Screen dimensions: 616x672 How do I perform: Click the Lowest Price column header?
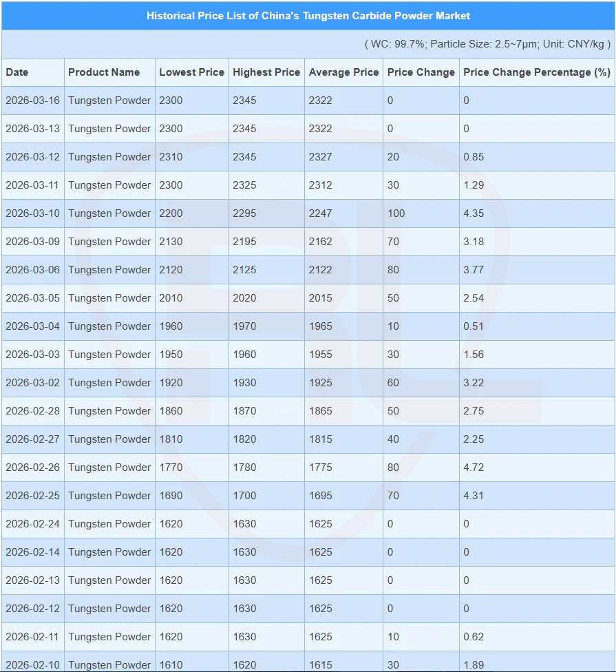[191, 72]
